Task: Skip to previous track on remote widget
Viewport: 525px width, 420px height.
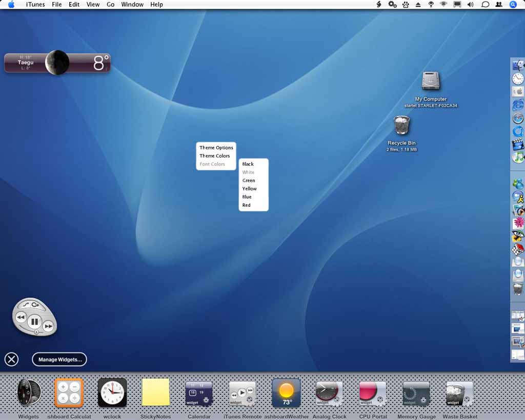Action: click(21, 317)
